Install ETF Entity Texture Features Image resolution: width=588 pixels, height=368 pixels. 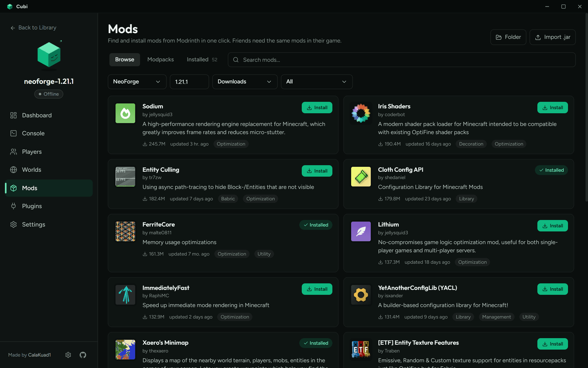tap(552, 344)
